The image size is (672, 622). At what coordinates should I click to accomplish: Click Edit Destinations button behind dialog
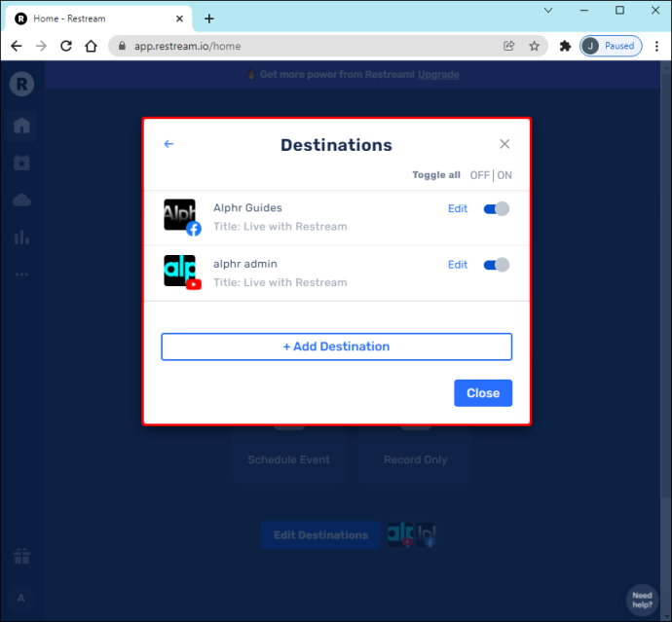point(320,535)
